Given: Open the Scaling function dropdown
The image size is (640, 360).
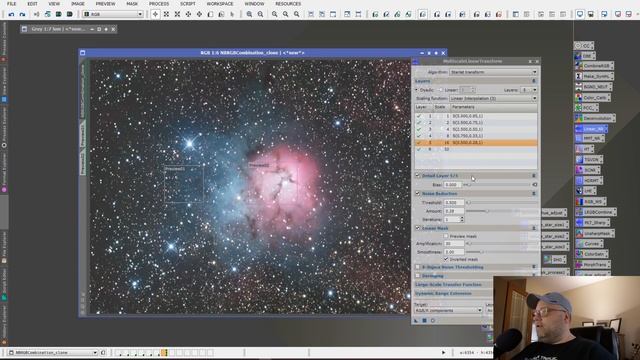Looking at the screenshot, I should (493, 98).
